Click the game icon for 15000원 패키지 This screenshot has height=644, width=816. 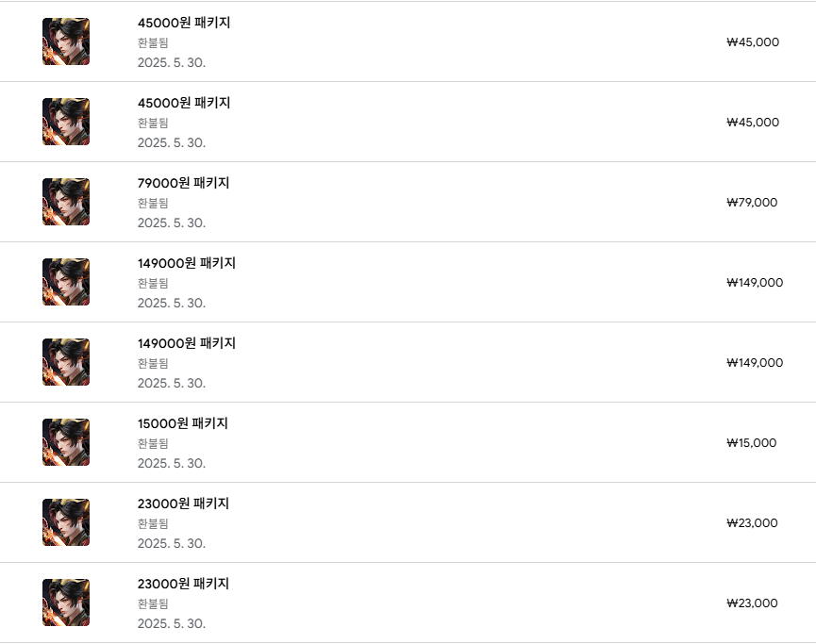pyautogui.click(x=66, y=442)
